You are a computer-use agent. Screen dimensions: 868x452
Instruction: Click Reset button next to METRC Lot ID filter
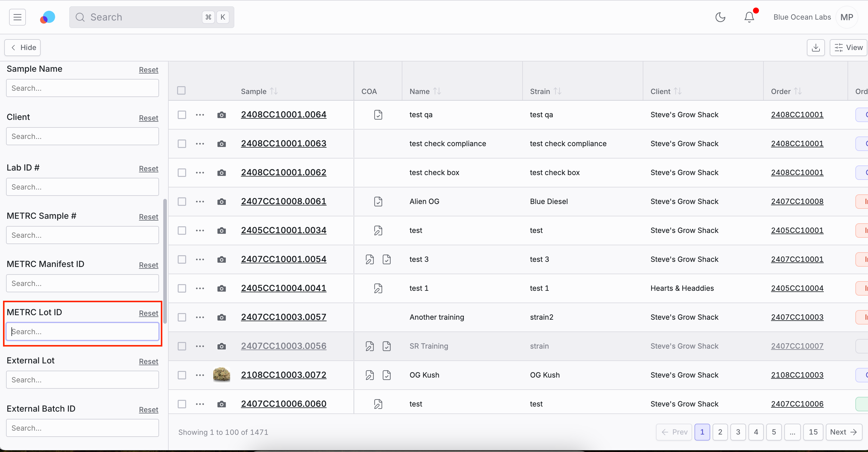[x=148, y=313]
